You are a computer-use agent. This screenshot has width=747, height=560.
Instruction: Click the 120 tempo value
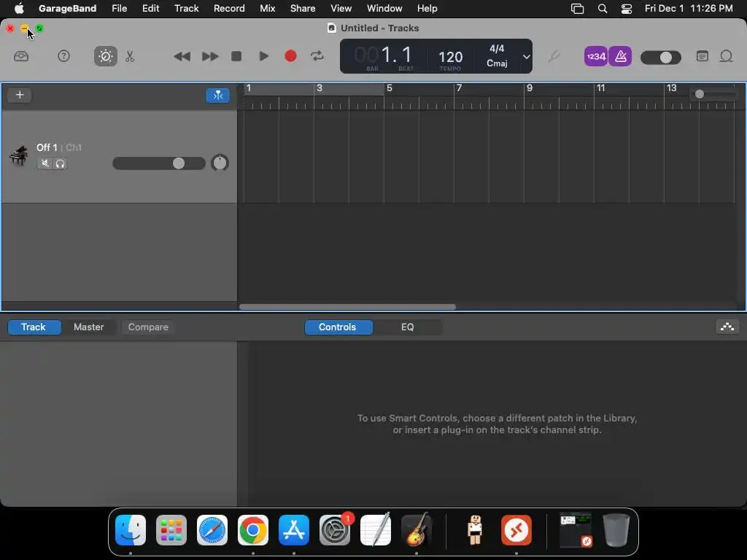tap(450, 57)
